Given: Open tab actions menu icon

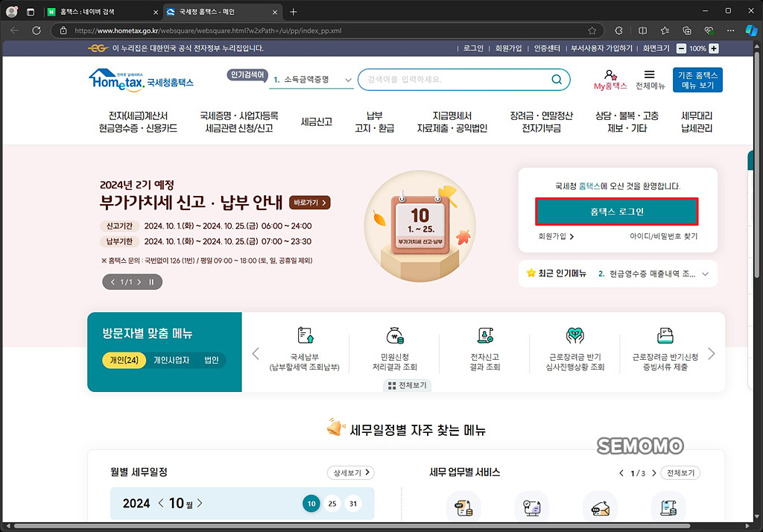Looking at the screenshot, I should click(30, 12).
